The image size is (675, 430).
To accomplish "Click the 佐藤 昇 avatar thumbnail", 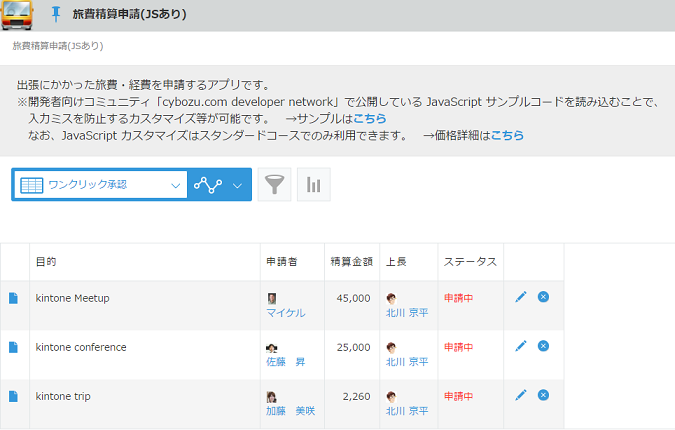I will coord(272,348).
